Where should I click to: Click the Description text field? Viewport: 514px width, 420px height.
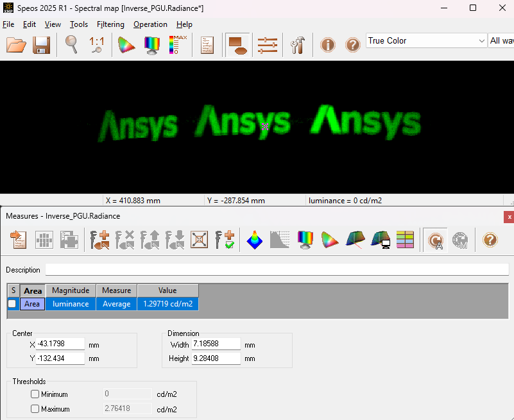(x=277, y=270)
